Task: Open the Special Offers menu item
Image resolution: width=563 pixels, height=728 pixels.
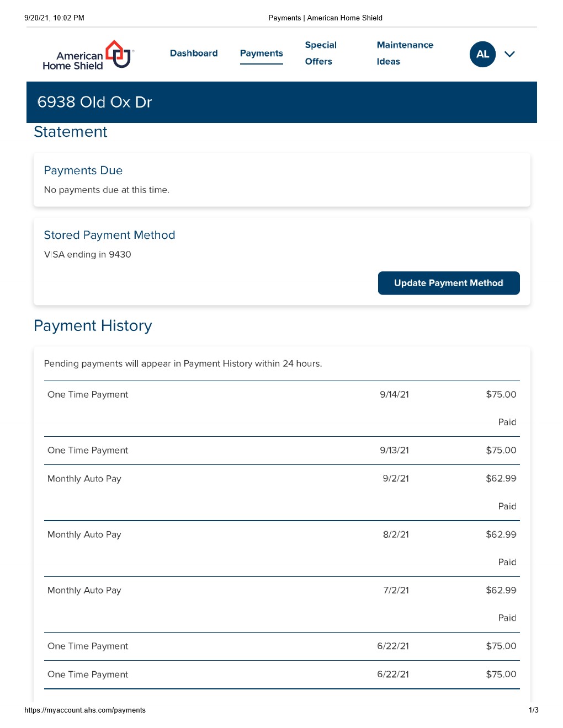Action: tap(320, 53)
